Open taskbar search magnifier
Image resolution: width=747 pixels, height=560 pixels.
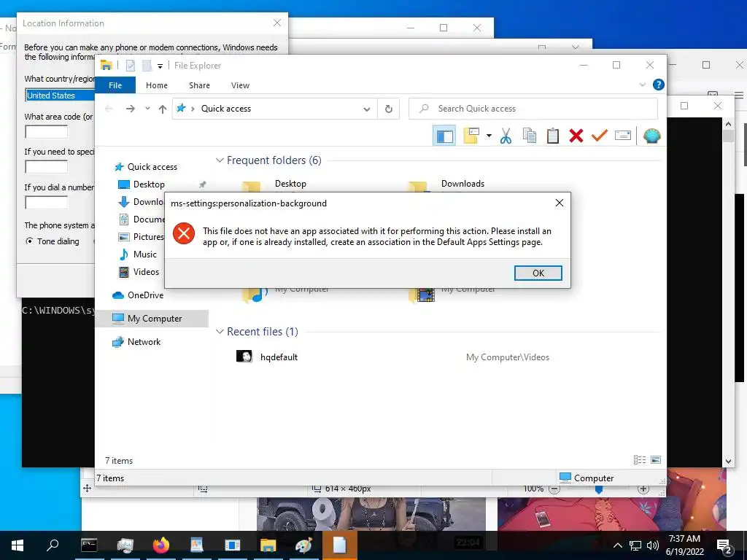coord(53,545)
